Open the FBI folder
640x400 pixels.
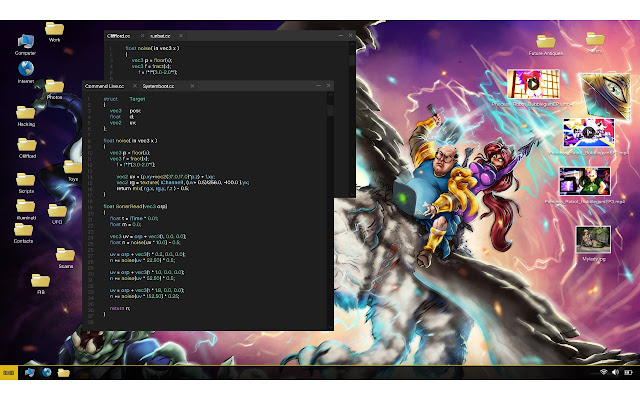pos(40,281)
